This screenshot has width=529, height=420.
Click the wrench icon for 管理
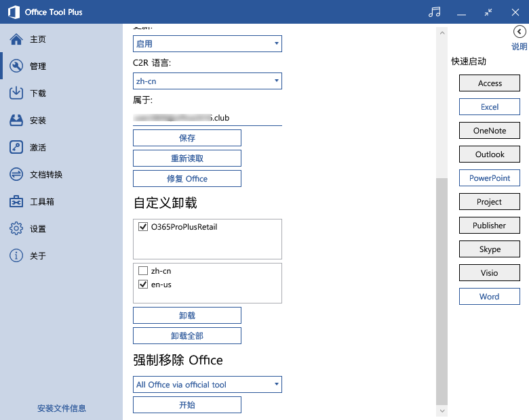[16, 66]
